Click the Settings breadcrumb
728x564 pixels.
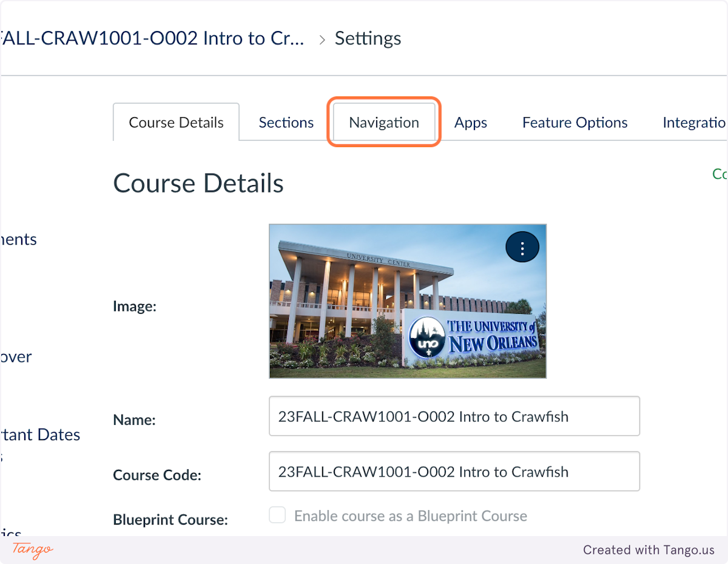pos(368,38)
